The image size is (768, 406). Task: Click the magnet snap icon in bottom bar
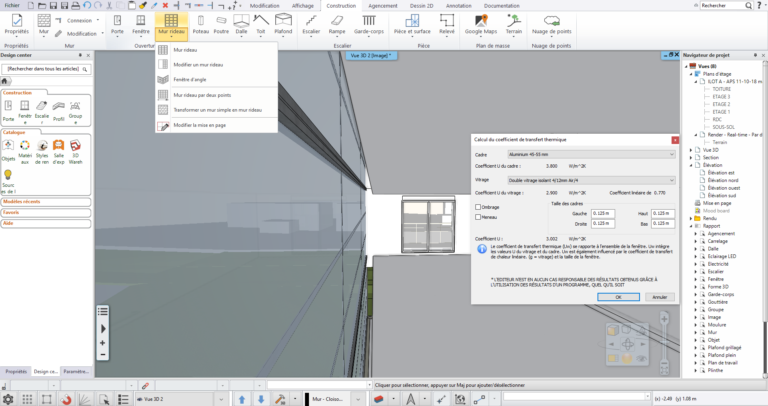[x=66, y=399]
